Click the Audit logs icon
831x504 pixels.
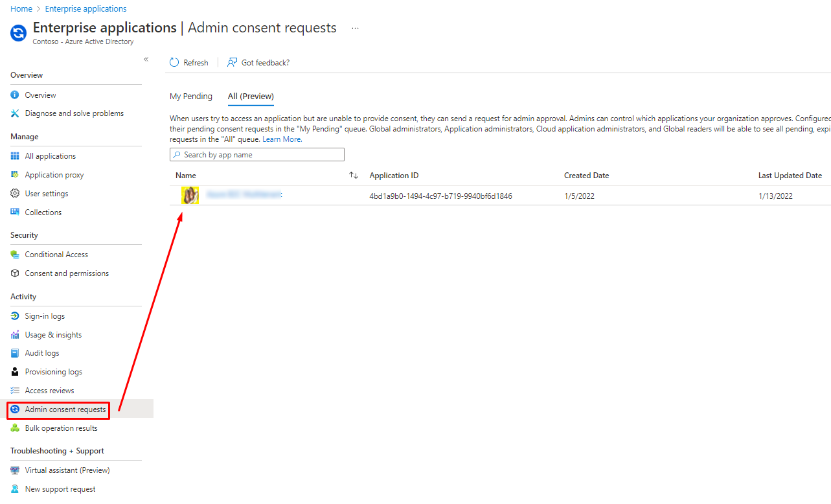15,353
